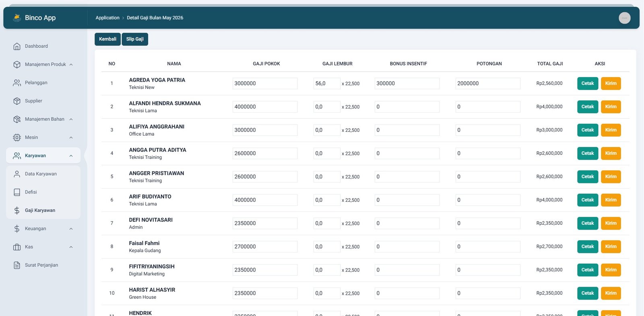Viewport: 644px width, 316px height.
Task: Click the NAMA column header
Action: pos(174,64)
